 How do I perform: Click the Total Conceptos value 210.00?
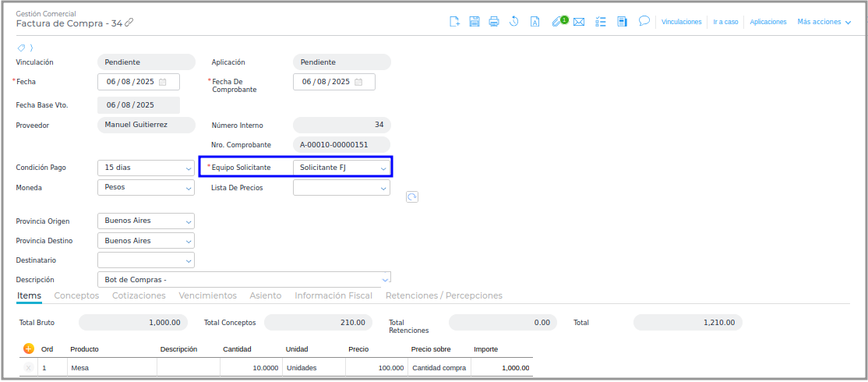pos(319,323)
